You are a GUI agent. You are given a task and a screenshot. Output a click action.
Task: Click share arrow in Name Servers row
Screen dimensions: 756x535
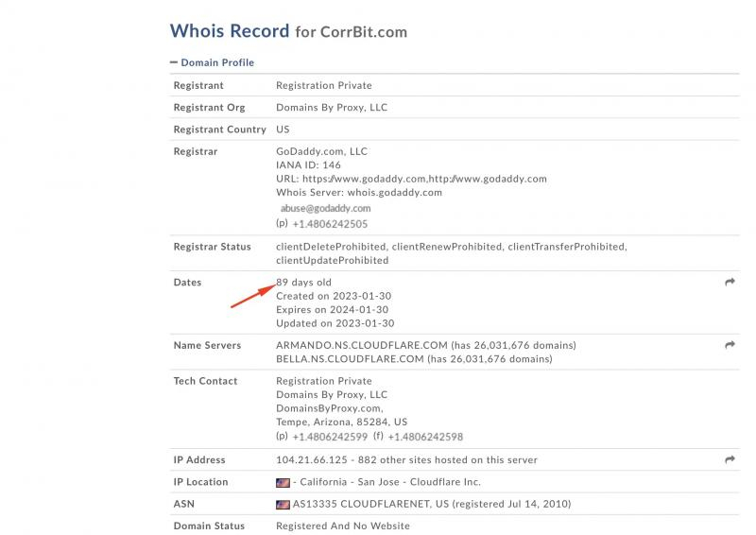tap(730, 345)
